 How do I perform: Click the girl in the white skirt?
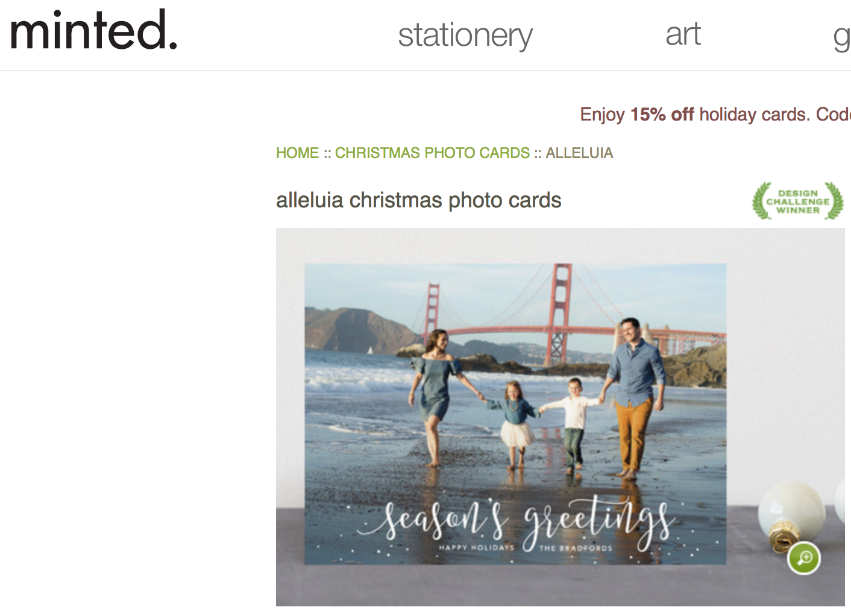pyautogui.click(x=516, y=422)
